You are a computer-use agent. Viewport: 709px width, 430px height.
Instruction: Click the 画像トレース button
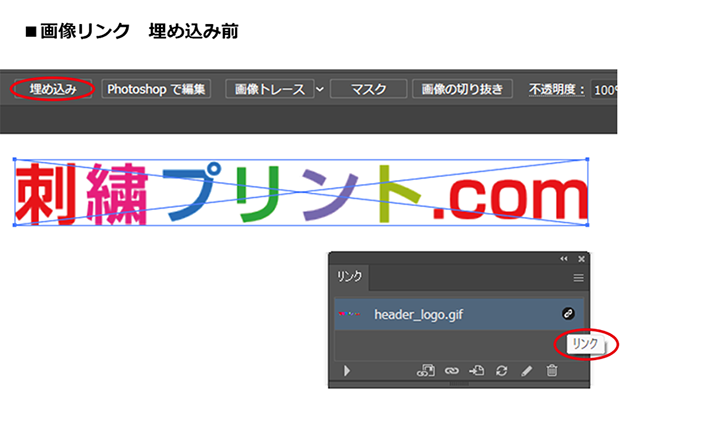click(x=269, y=89)
